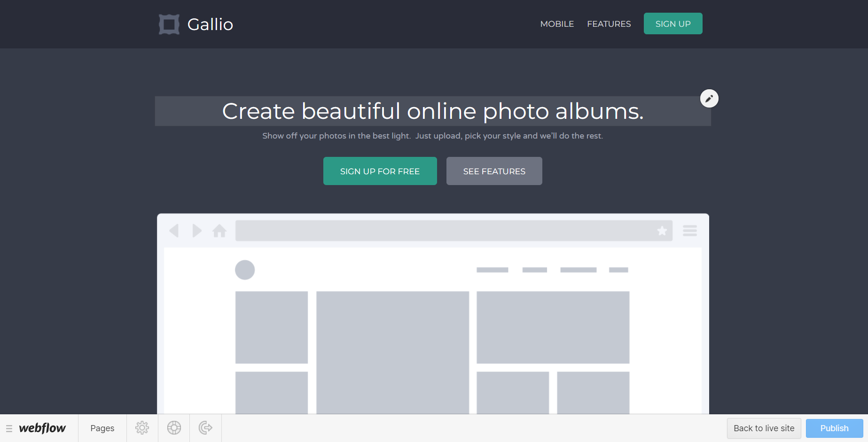Click SIGN UP FOR FREE

click(380, 171)
